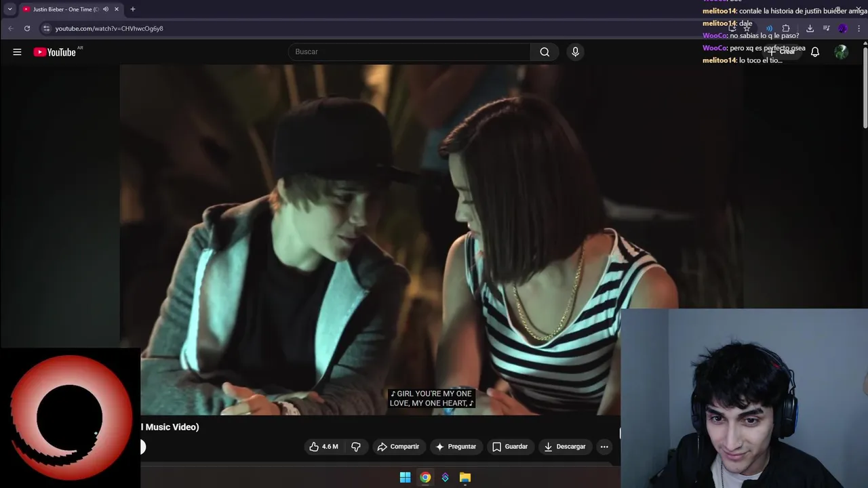Image resolution: width=868 pixels, height=488 pixels.
Task: Open Chrome profile avatar
Action: pyautogui.click(x=843, y=28)
